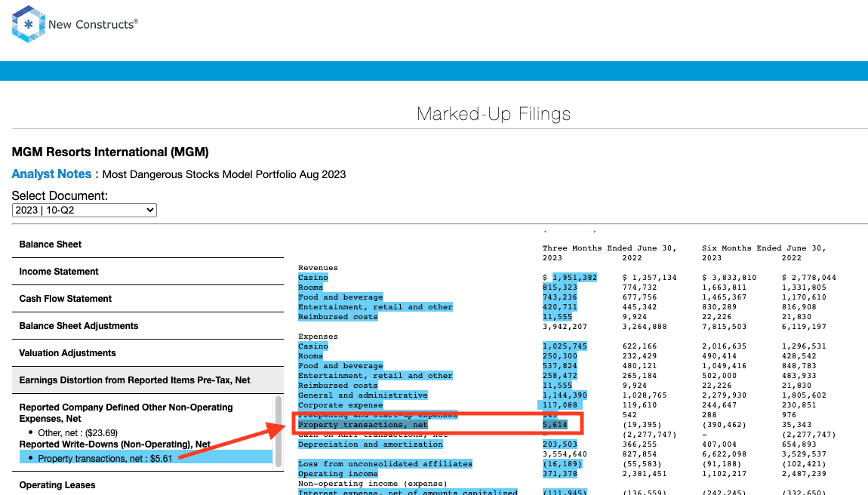
Task: Click the highlighted value 420,711
Action: tap(559, 307)
